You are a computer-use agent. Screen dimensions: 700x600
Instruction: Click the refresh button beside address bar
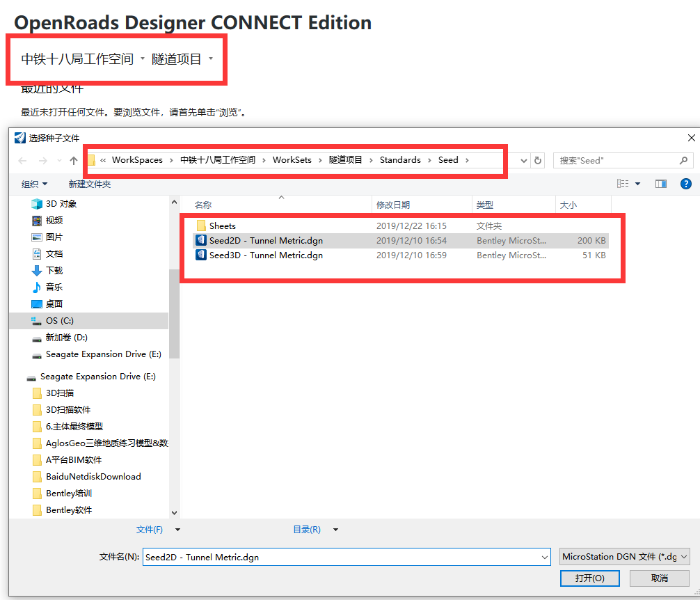tap(537, 161)
